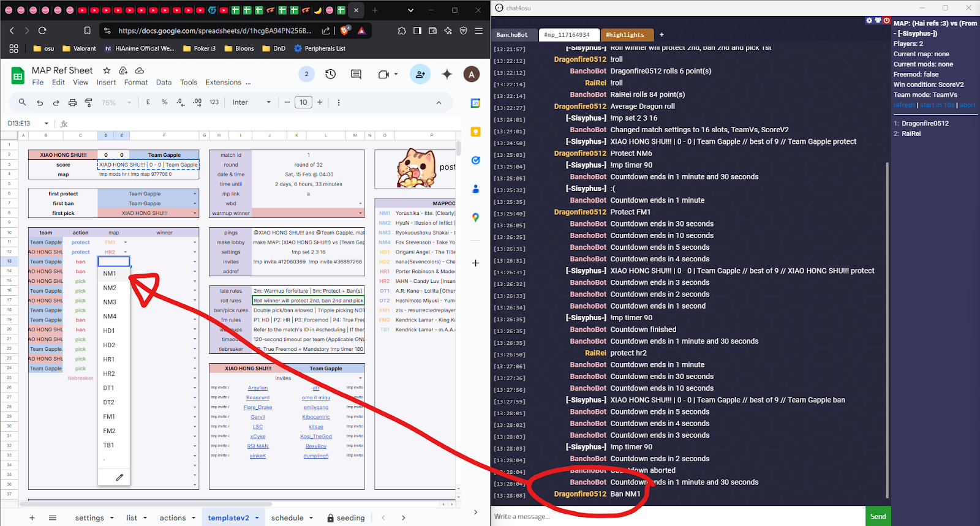
Task: Open the Format menu
Action: pos(136,82)
